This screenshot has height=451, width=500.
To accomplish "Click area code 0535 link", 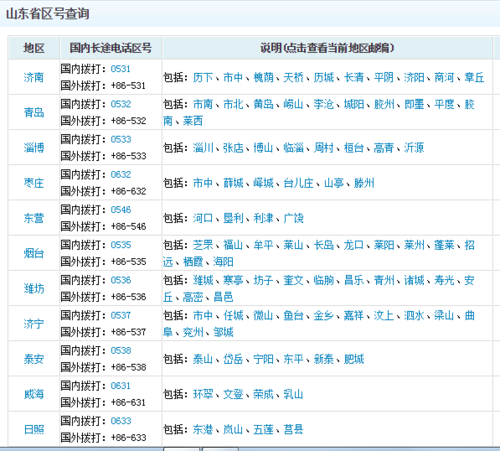I will click(121, 245).
